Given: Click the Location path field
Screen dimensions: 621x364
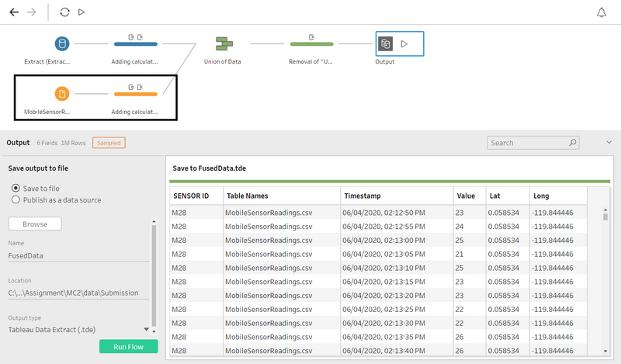Looking at the screenshot, I should coord(78,293).
